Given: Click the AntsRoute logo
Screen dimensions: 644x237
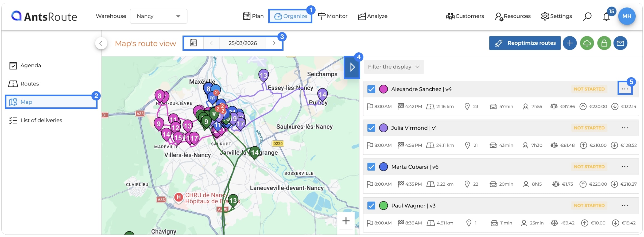Looking at the screenshot, I should point(44,16).
